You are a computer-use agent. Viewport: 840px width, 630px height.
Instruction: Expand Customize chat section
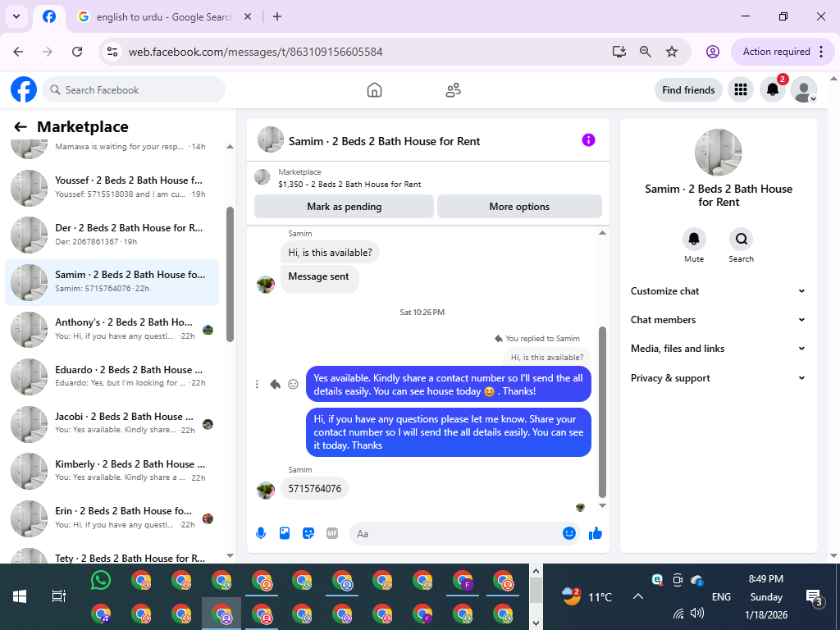coord(718,291)
